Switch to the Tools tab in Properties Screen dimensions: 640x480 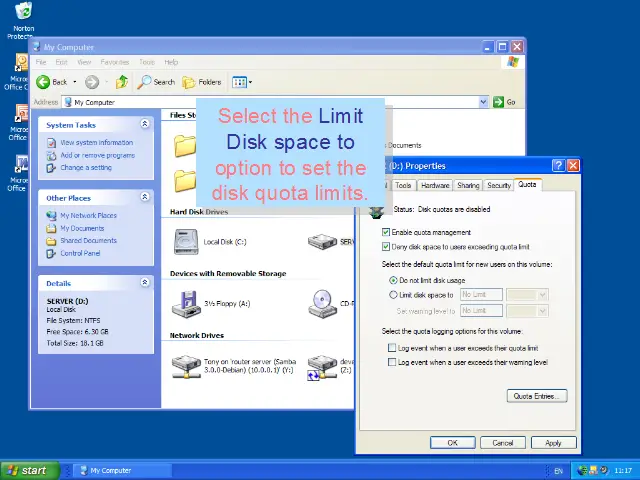click(403, 185)
